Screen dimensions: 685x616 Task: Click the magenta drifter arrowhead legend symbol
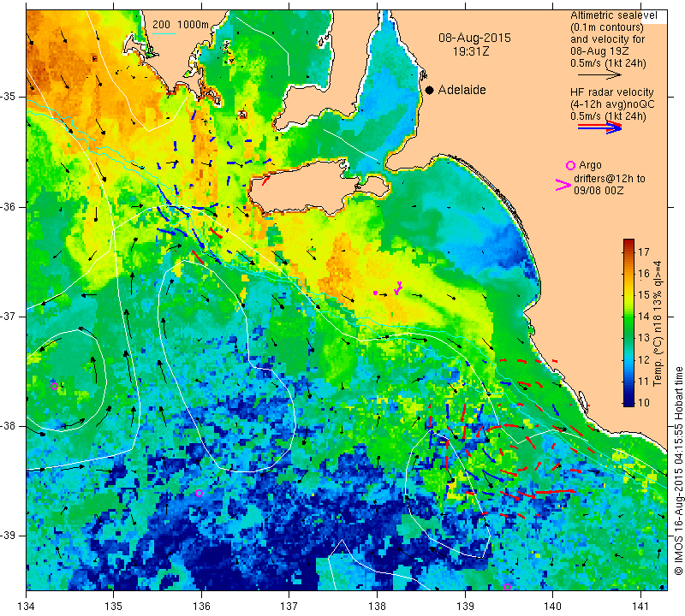click(x=563, y=185)
